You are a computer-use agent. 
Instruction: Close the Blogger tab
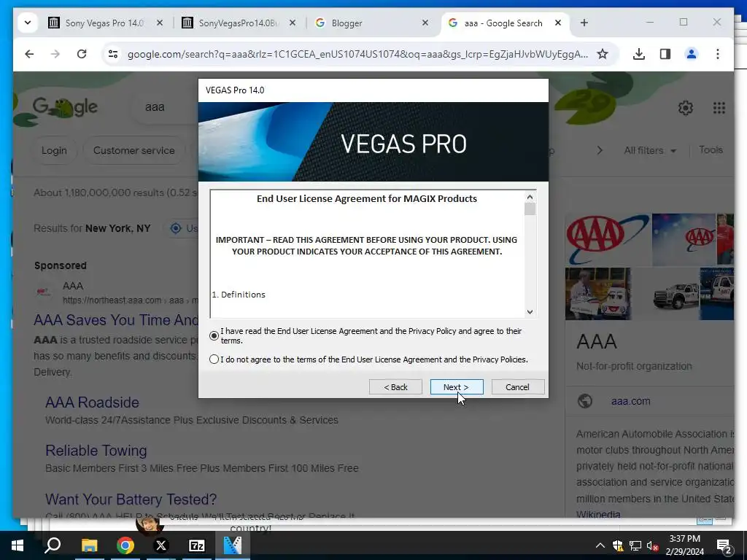point(425,23)
